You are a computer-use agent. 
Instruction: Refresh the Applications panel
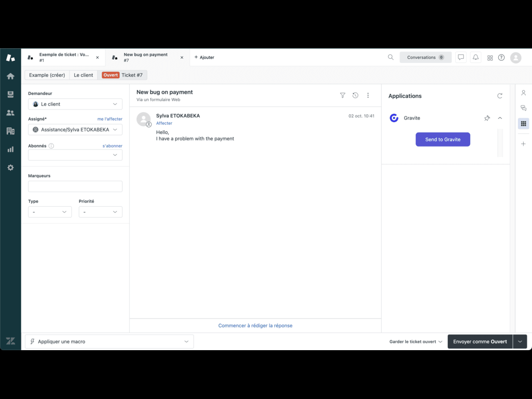click(x=500, y=96)
